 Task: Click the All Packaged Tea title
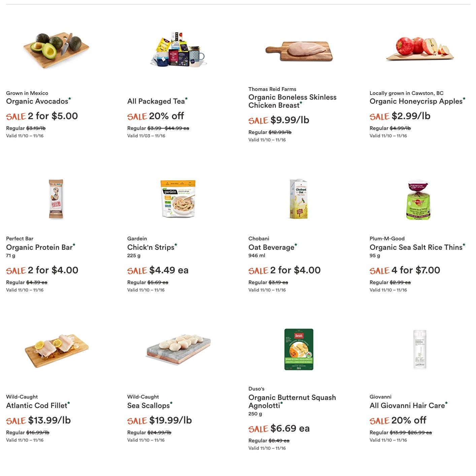pos(156,101)
